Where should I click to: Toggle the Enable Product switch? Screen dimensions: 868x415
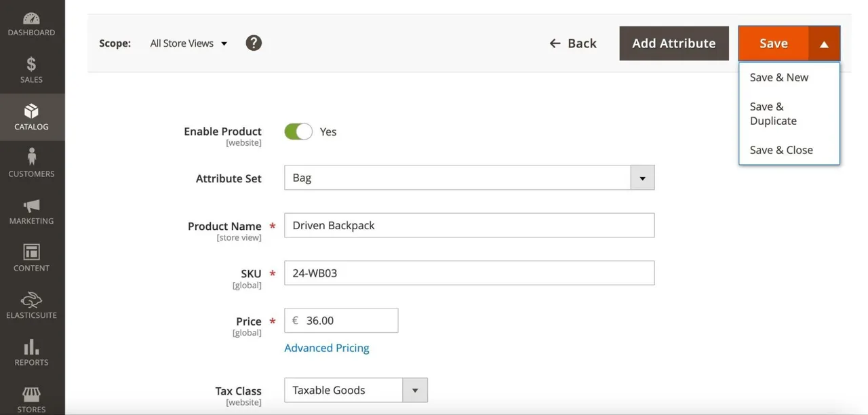pyautogui.click(x=298, y=132)
